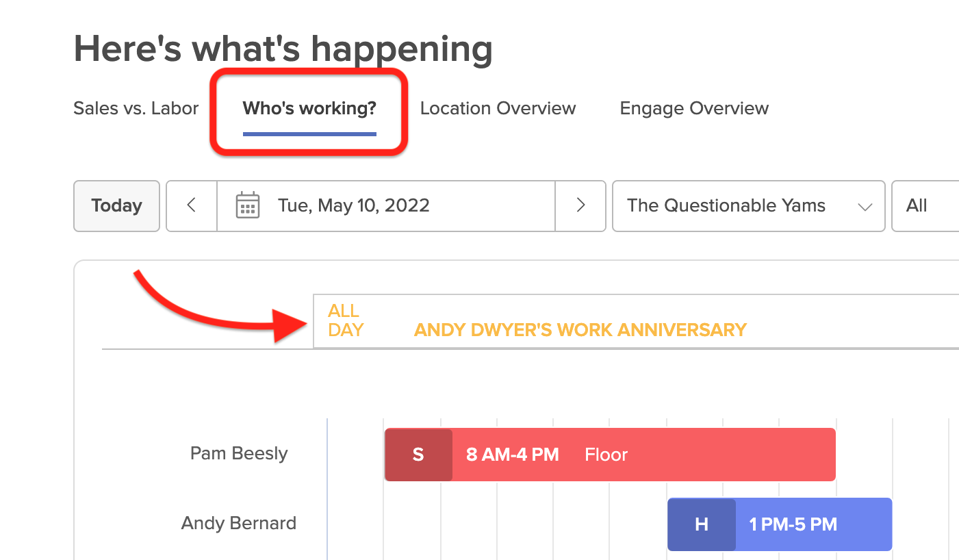Click the Today button
This screenshot has width=959, height=560.
pyautogui.click(x=116, y=206)
